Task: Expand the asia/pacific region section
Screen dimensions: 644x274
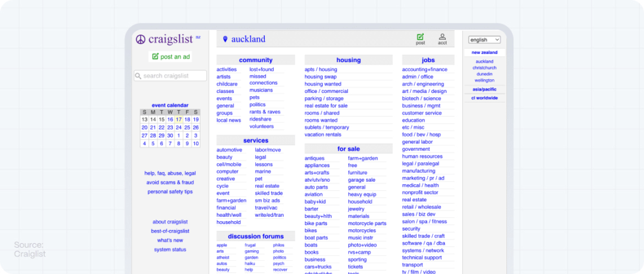Action: 484,89
